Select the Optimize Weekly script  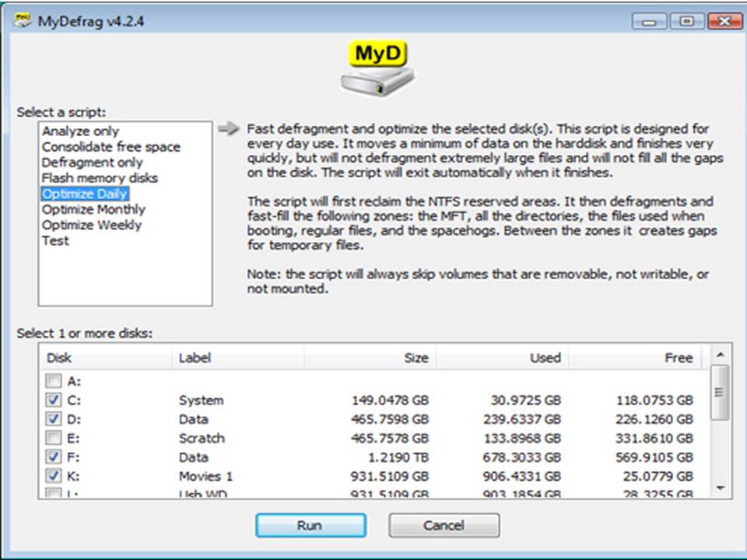pos(92,225)
